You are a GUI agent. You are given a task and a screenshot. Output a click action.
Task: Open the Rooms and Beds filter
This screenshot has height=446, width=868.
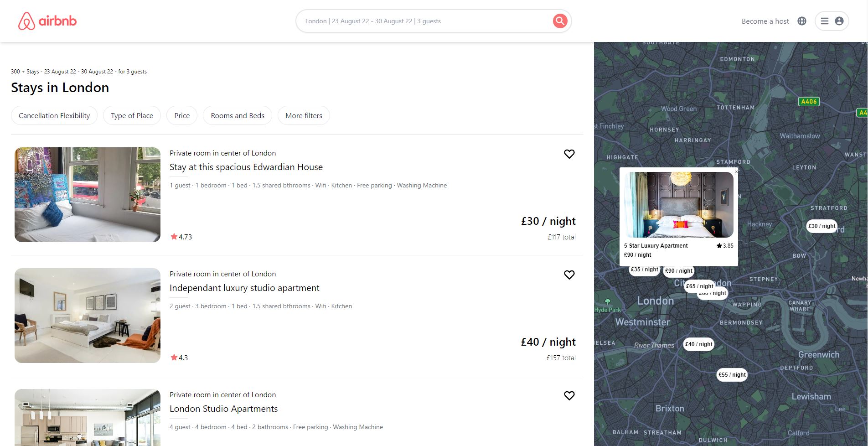tap(237, 115)
